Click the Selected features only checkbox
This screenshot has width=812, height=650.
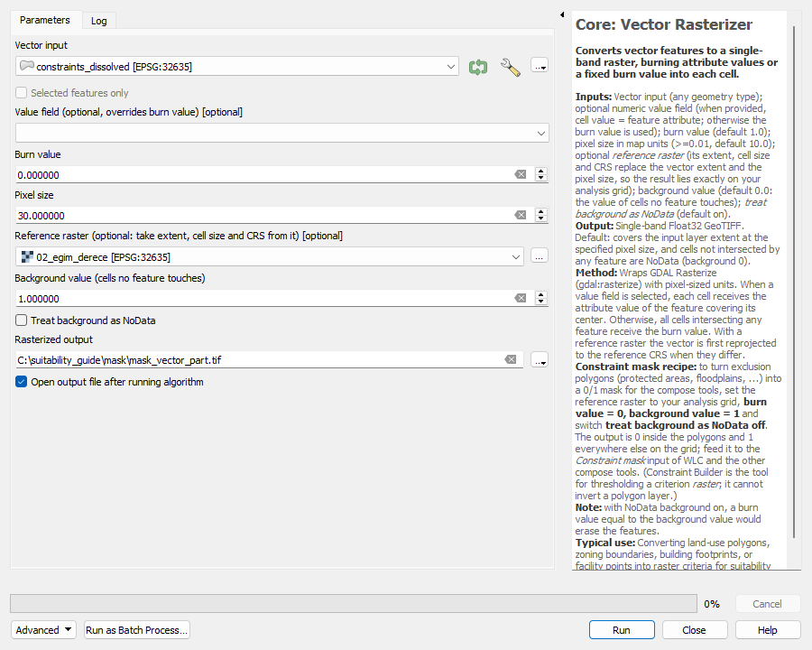tap(22, 93)
